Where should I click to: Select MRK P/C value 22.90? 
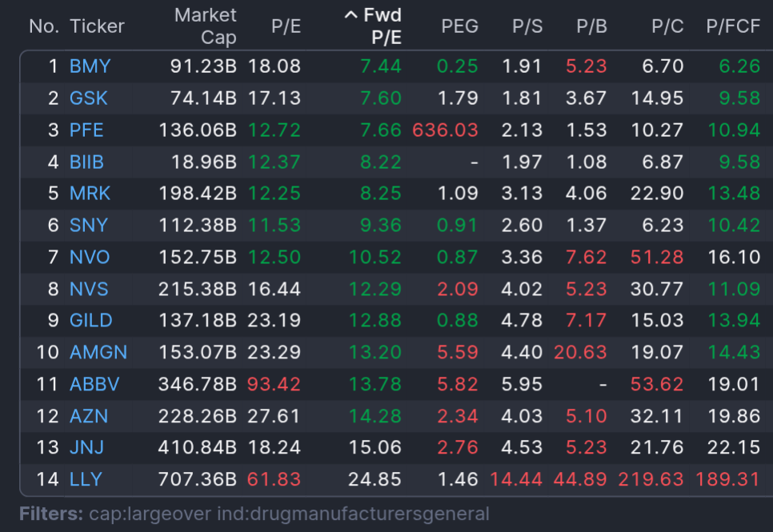coord(657,194)
